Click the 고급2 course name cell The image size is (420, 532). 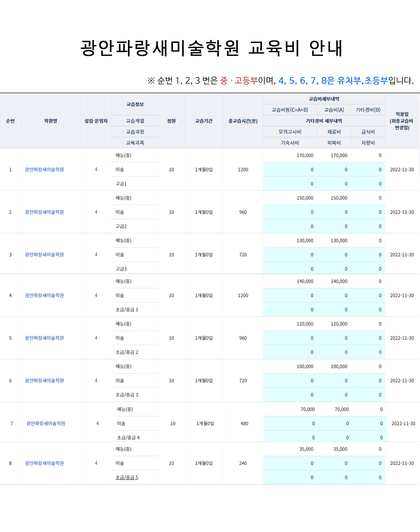tap(121, 226)
